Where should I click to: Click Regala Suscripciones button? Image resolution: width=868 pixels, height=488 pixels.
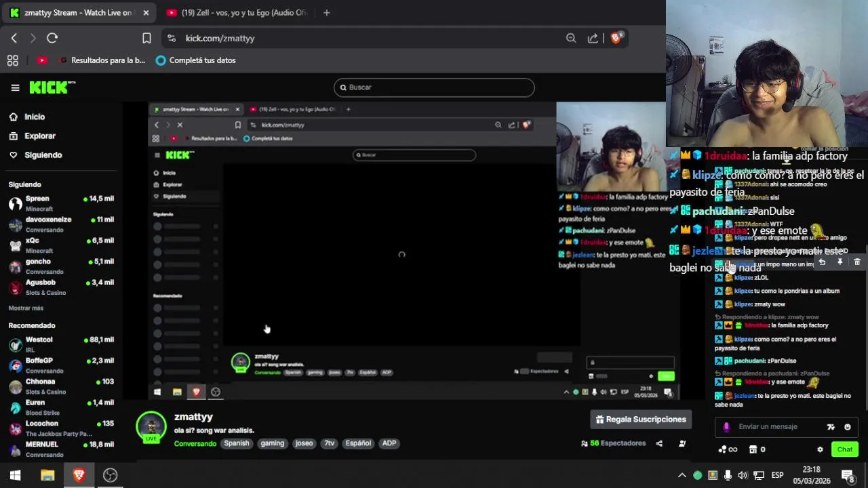click(x=641, y=420)
